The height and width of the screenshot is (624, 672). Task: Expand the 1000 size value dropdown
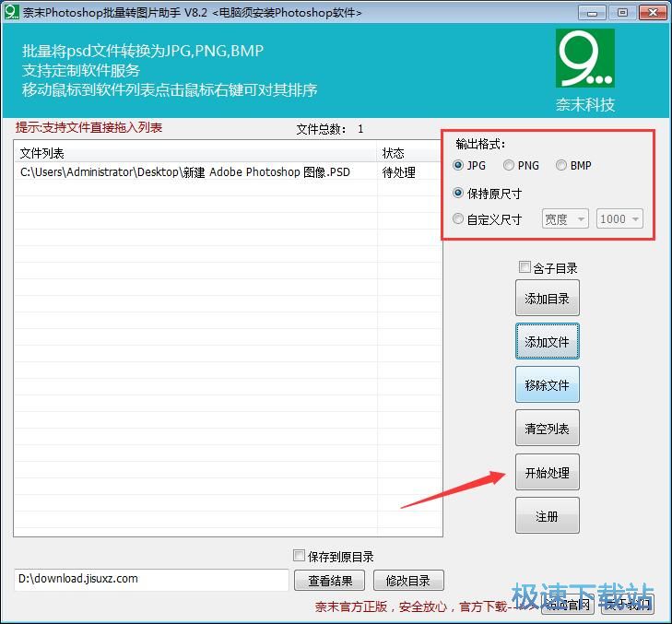tap(619, 219)
